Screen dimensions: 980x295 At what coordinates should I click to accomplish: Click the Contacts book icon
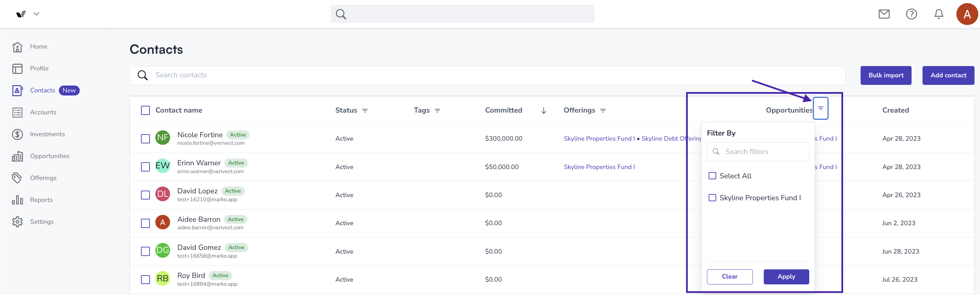click(x=17, y=90)
